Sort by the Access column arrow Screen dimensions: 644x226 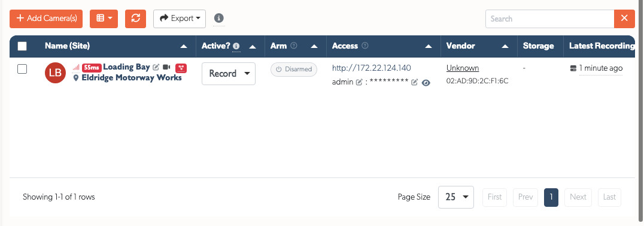tap(429, 47)
